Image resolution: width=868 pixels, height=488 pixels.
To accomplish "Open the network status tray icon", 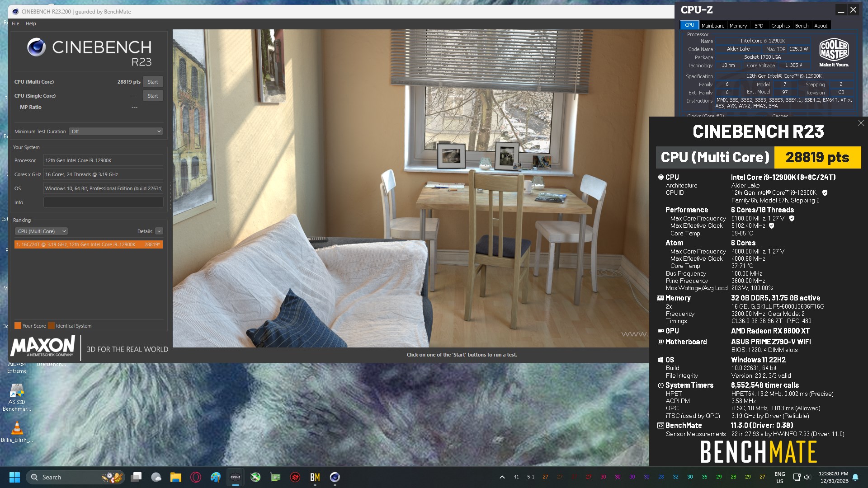I will 797,477.
